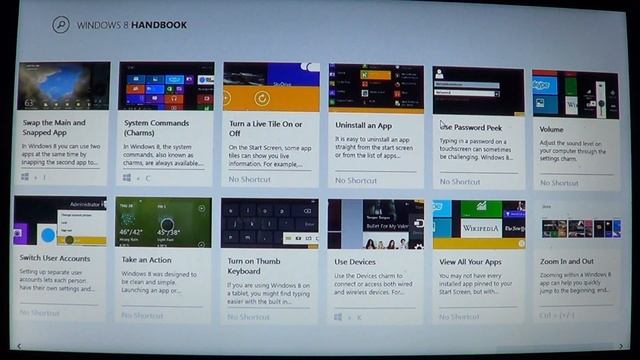
Task: Select the 'Turn on Thumb Keyboard' title
Action: pyautogui.click(x=254, y=266)
